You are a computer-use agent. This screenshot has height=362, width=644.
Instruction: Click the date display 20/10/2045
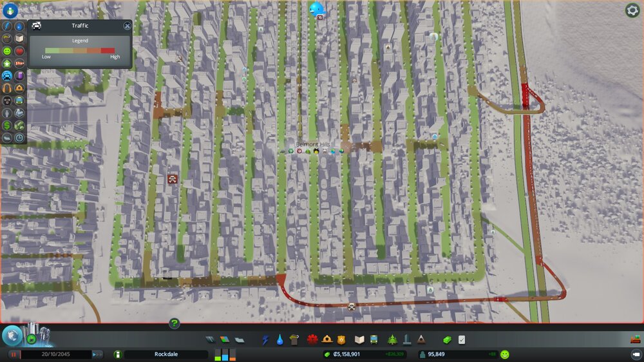[x=55, y=354]
